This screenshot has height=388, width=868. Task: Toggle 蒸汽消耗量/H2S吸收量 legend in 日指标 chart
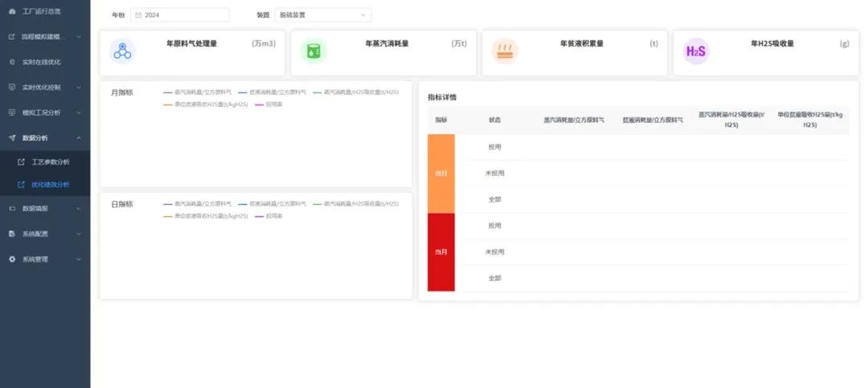coord(355,204)
